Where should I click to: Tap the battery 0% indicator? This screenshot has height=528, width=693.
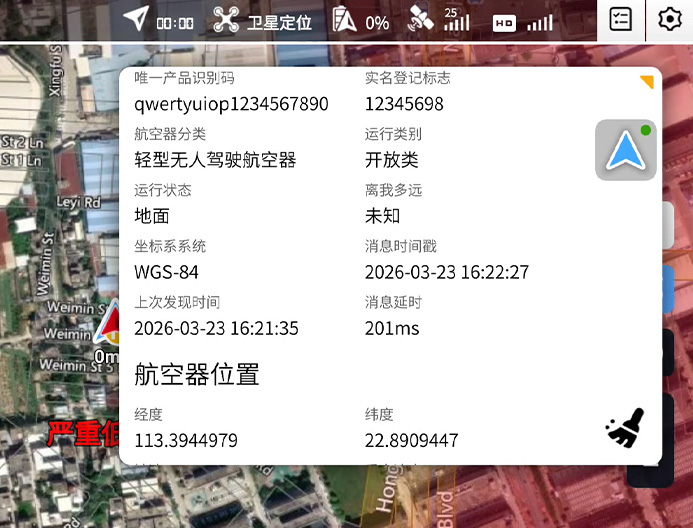pos(345,21)
